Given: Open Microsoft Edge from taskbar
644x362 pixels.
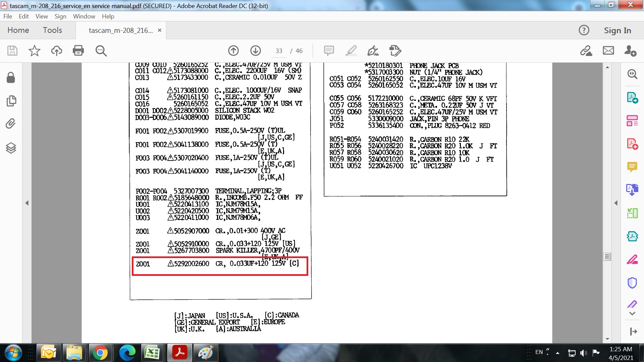Looking at the screenshot, I should (127, 353).
